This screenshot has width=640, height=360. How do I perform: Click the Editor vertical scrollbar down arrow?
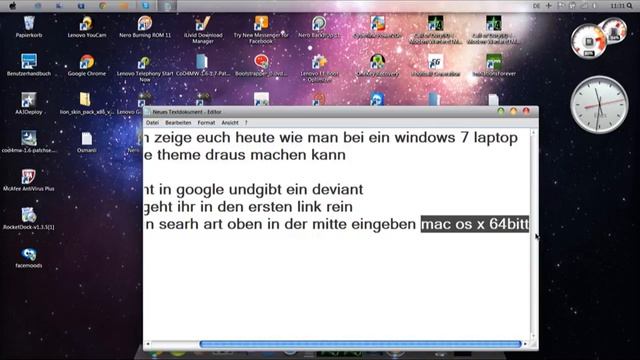click(533, 336)
